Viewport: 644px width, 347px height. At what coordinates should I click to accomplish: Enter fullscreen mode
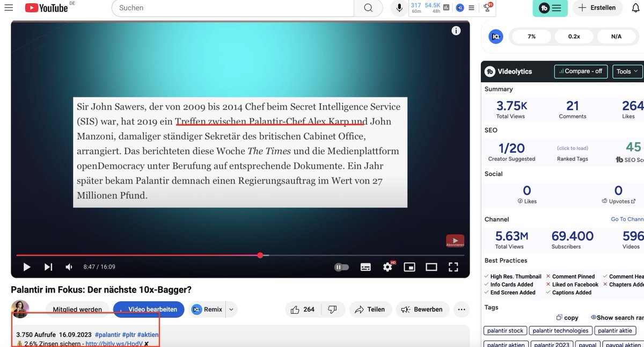click(453, 266)
